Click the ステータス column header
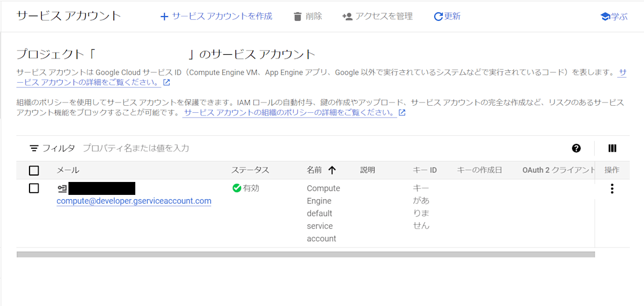The height and width of the screenshot is (306, 644). (x=250, y=170)
